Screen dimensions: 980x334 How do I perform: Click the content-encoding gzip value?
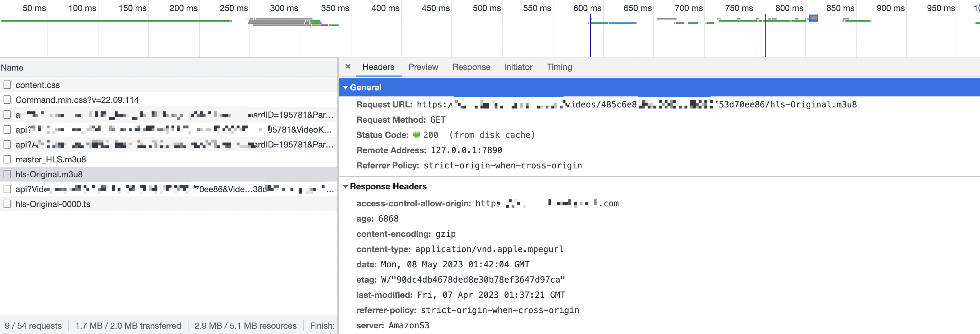(445, 234)
